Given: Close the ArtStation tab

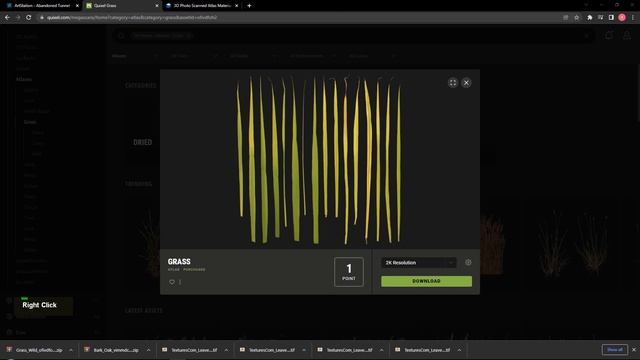Looking at the screenshot, I should (x=77, y=6).
